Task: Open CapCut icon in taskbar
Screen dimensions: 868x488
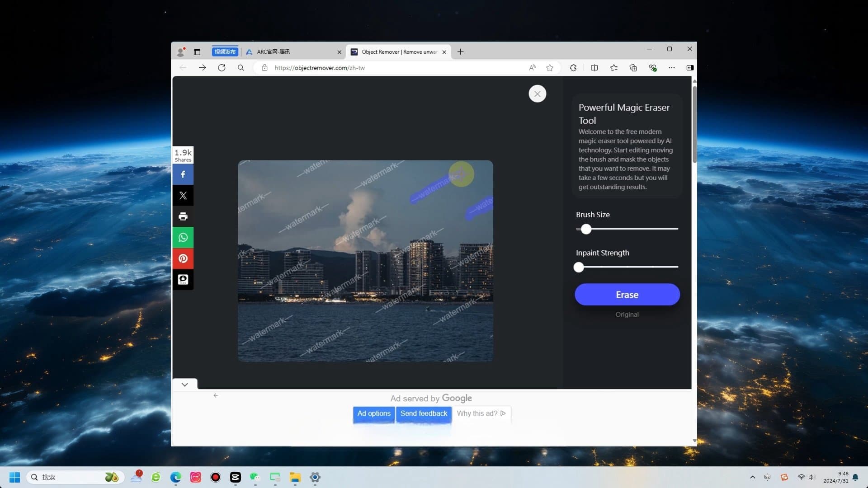Action: pos(235,477)
